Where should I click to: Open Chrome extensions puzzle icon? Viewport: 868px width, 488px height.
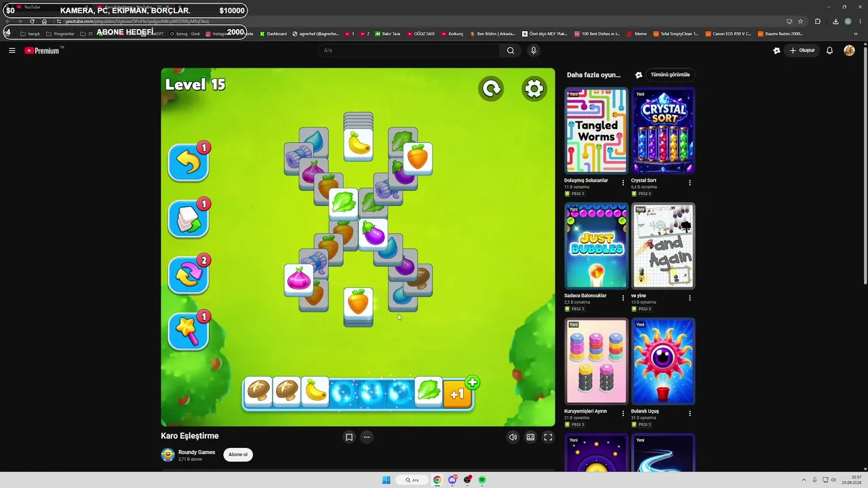(x=818, y=21)
